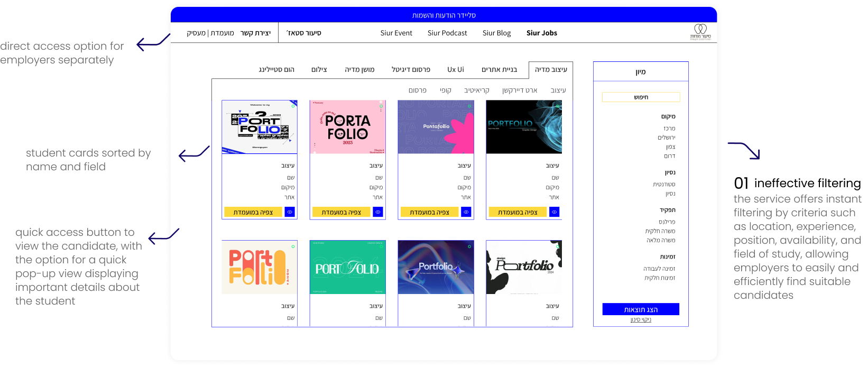868x367 pixels.
Task: Click eye icon on pink Porta Folio card
Action: coord(378,212)
